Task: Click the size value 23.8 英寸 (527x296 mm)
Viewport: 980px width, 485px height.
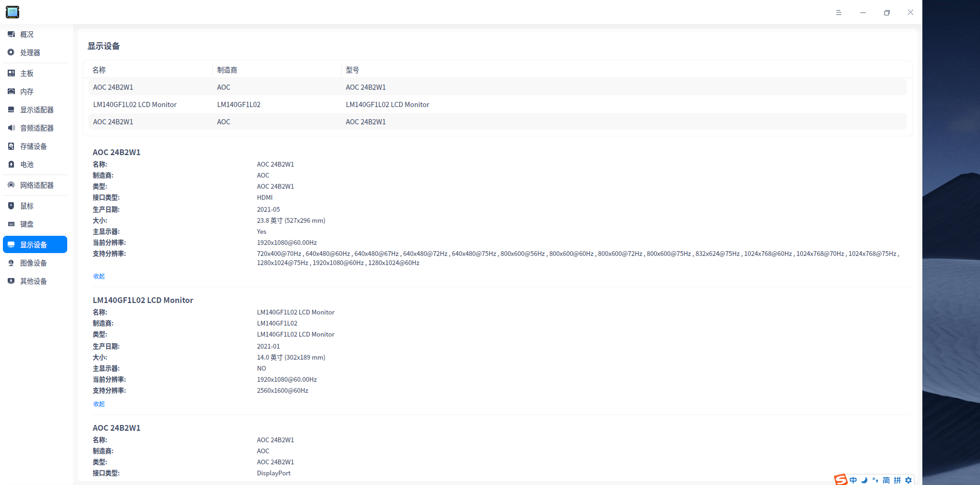Action: click(x=291, y=220)
